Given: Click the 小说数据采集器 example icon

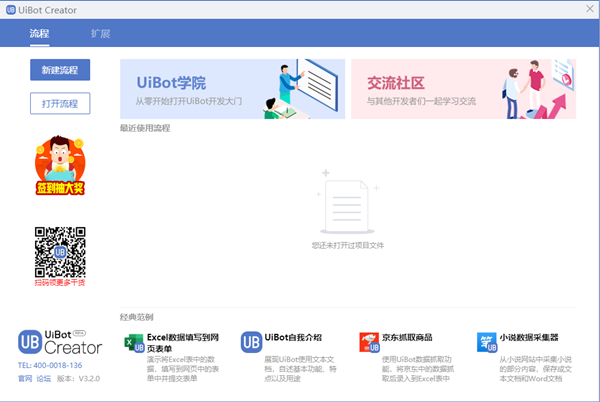Looking at the screenshot, I should (487, 342).
